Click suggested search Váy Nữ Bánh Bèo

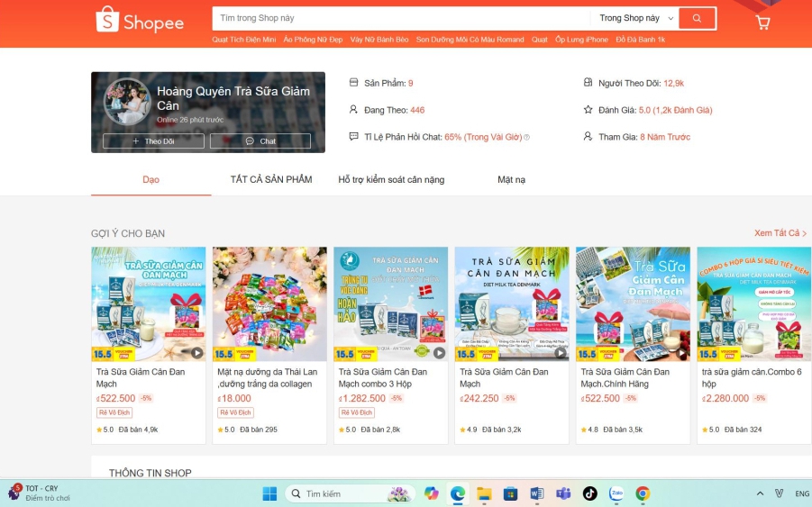tap(379, 40)
